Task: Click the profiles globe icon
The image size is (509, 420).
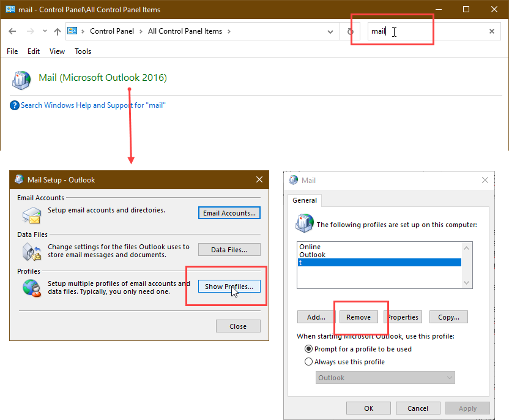Action: (32, 288)
